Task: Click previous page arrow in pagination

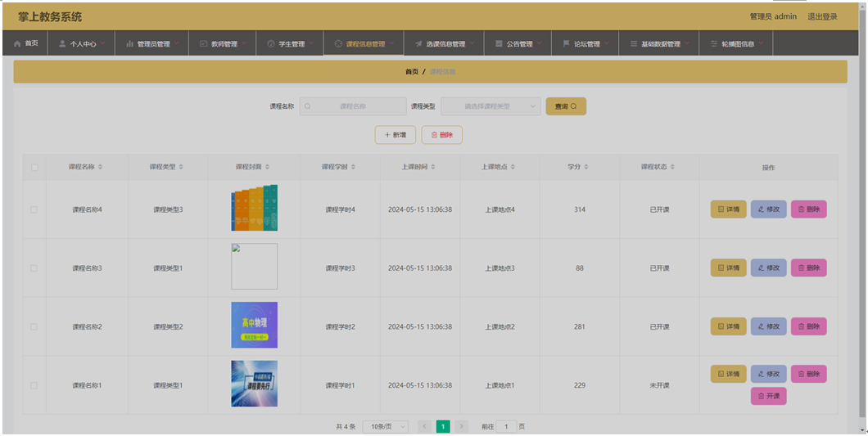Action: [x=424, y=426]
